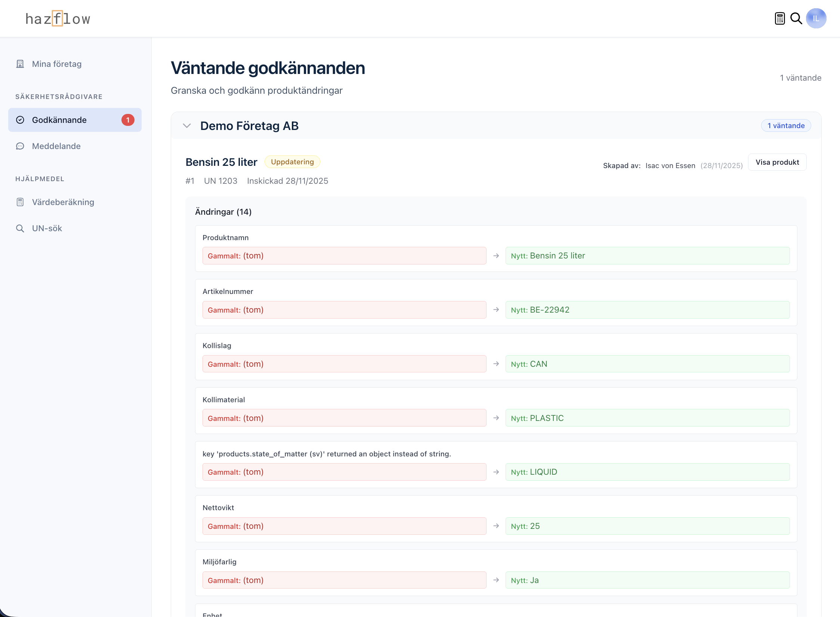
Task: Select the Värdeberäkning calculator icon
Action: pos(20,202)
